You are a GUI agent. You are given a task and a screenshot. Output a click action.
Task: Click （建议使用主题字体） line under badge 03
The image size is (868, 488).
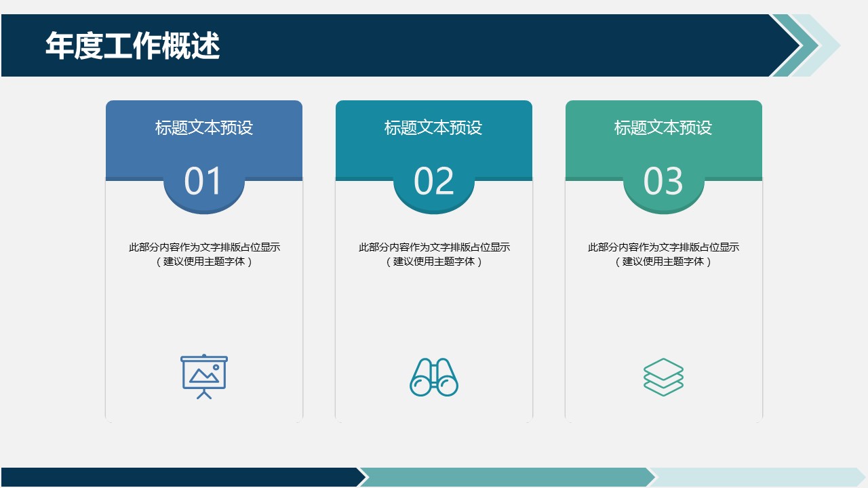click(x=663, y=262)
